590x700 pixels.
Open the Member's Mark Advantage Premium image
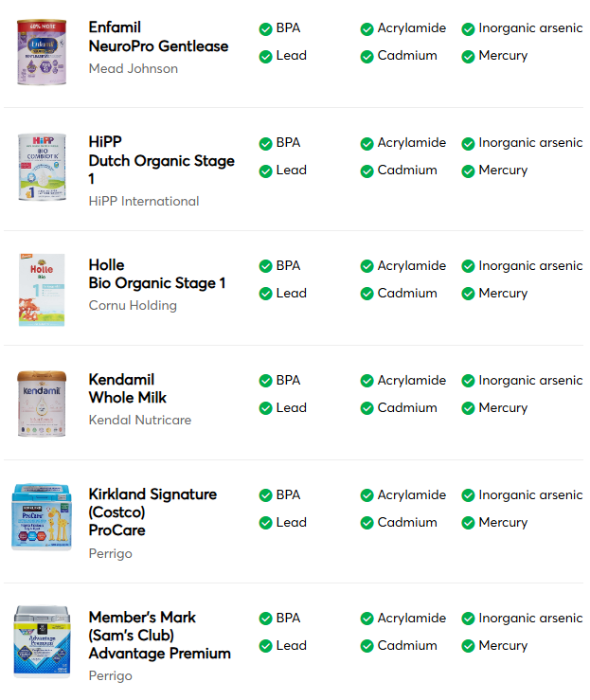pyautogui.click(x=42, y=642)
